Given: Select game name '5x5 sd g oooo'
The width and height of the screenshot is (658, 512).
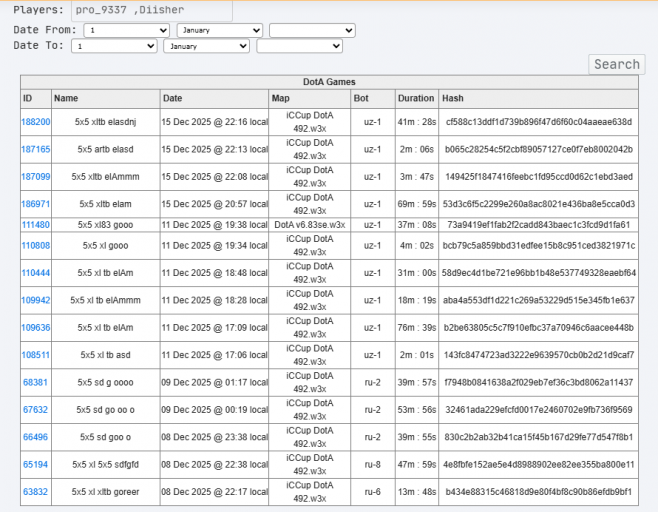Looking at the screenshot, I should [105, 382].
